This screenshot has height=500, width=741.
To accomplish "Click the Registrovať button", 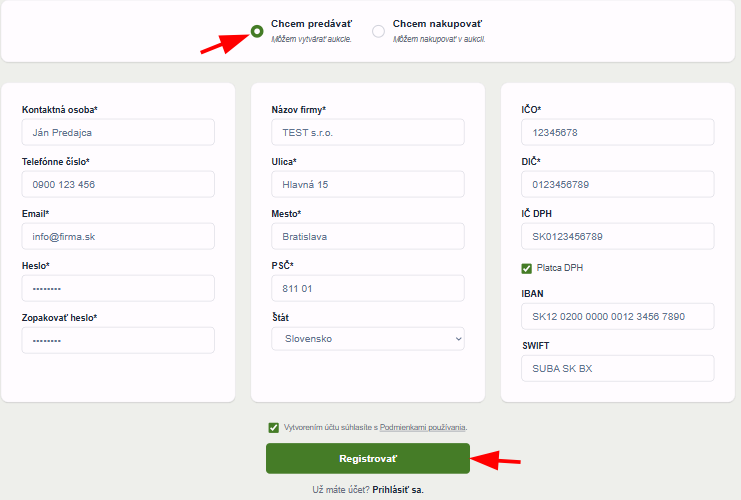I will [367, 458].
